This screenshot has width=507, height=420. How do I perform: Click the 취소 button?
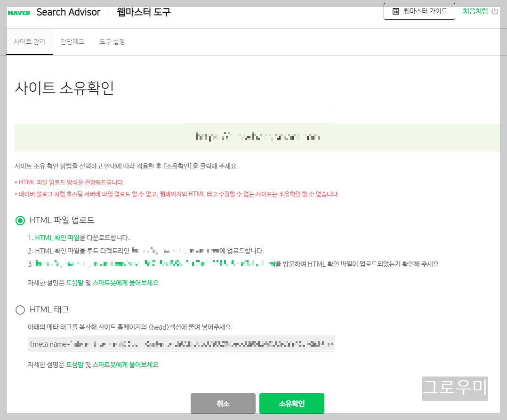223,403
